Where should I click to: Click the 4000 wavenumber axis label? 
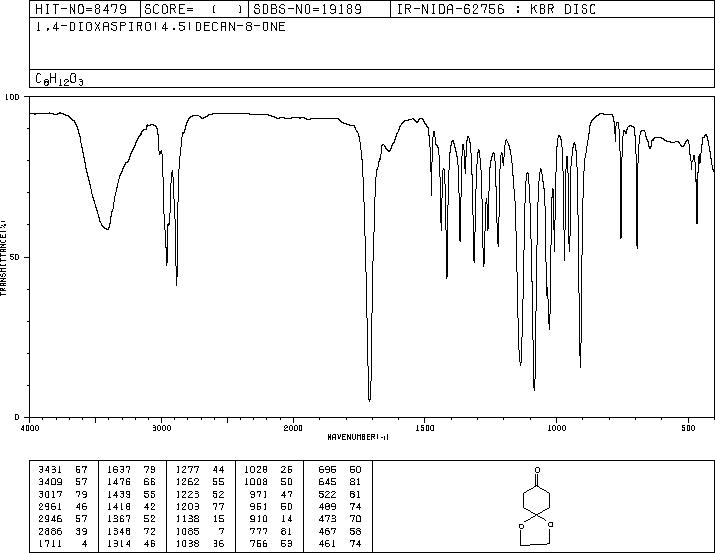click(x=30, y=428)
